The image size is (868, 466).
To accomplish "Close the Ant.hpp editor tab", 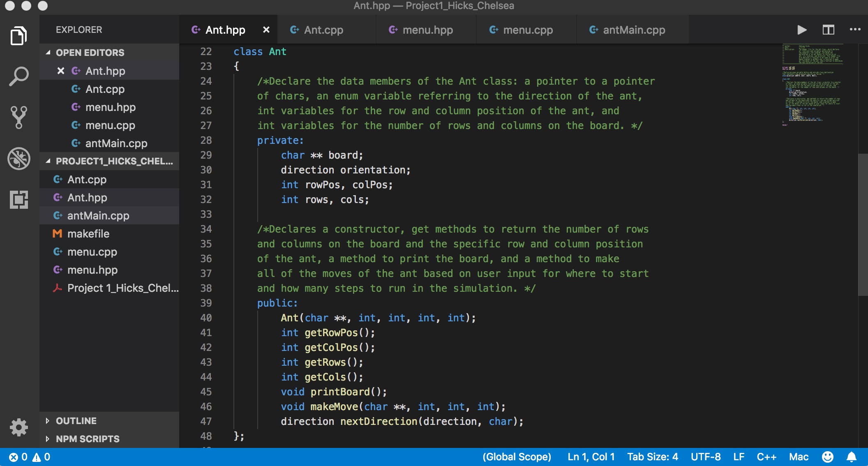I will (266, 30).
